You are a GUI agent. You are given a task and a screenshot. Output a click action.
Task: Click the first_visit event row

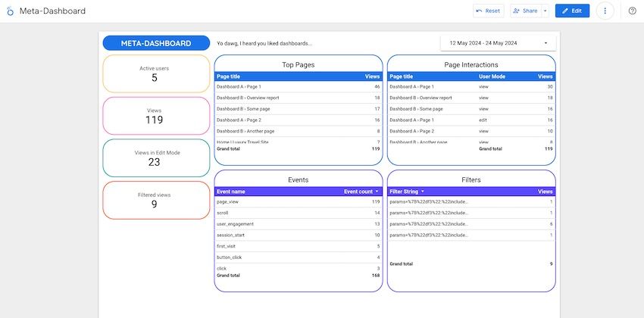pos(299,246)
